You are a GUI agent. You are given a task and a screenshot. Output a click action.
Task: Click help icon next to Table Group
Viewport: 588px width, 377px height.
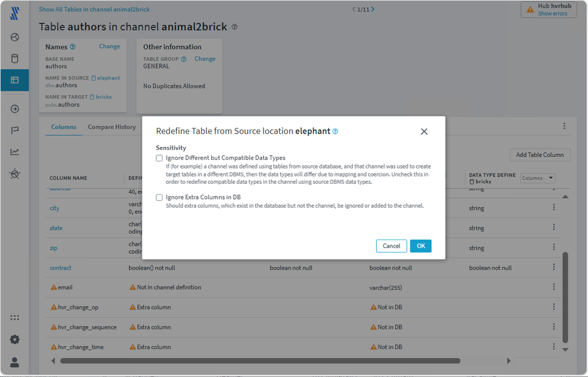tap(184, 59)
